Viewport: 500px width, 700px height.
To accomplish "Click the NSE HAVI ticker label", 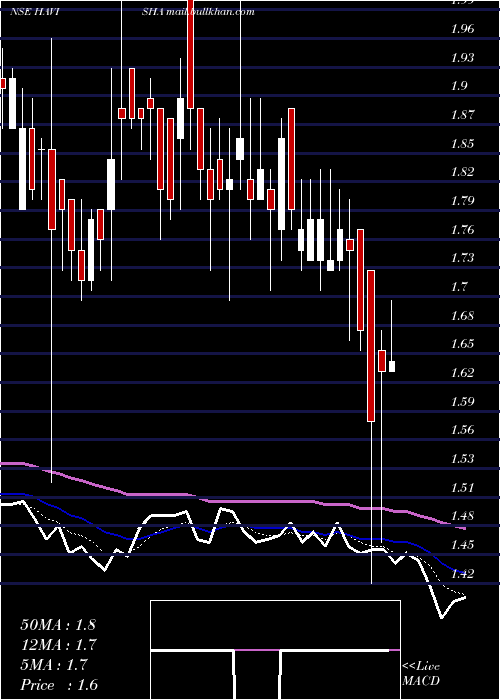I will pyautogui.click(x=36, y=12).
